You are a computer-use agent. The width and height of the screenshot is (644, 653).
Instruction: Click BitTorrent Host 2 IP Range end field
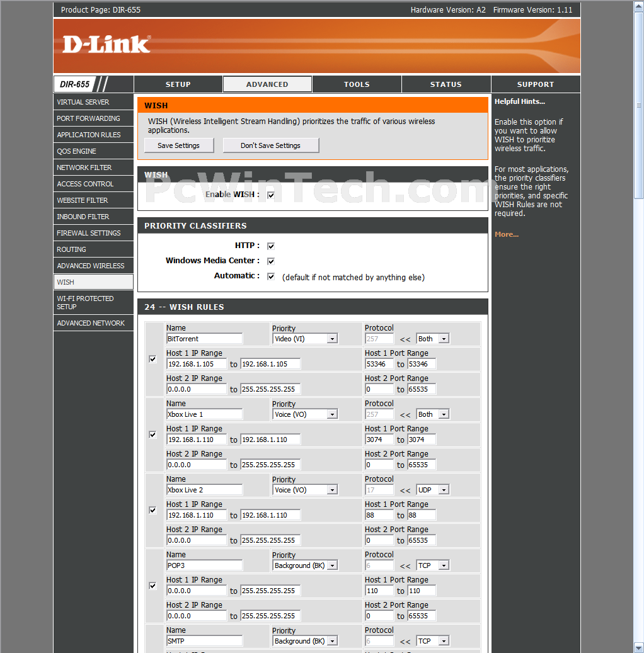coord(270,389)
